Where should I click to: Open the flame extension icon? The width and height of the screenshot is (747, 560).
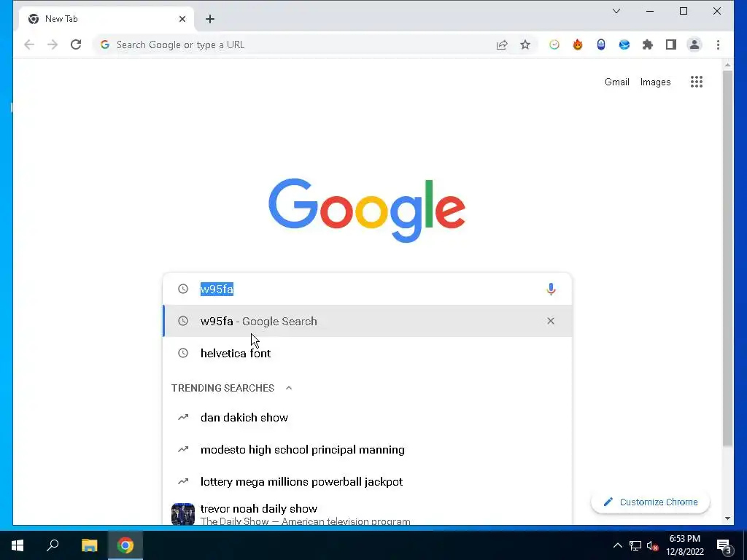point(578,44)
